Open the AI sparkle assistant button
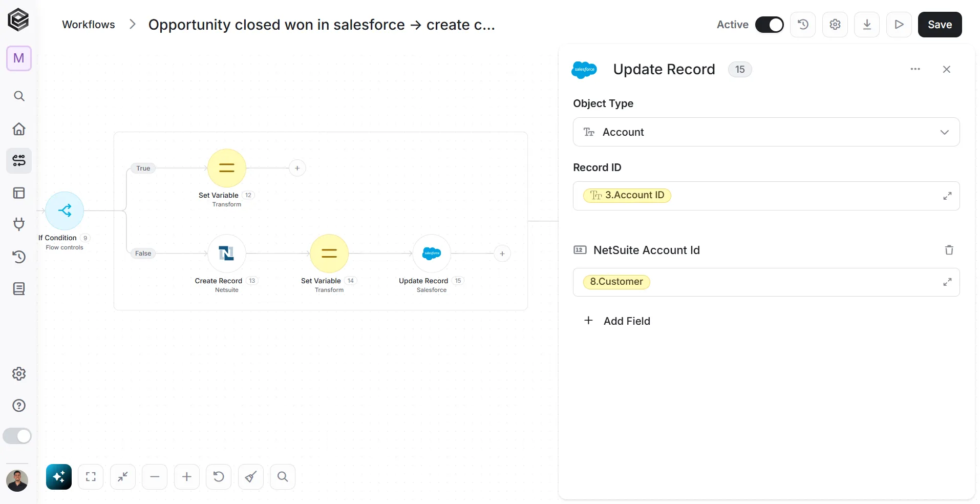This screenshot has height=504, width=980. (x=59, y=477)
